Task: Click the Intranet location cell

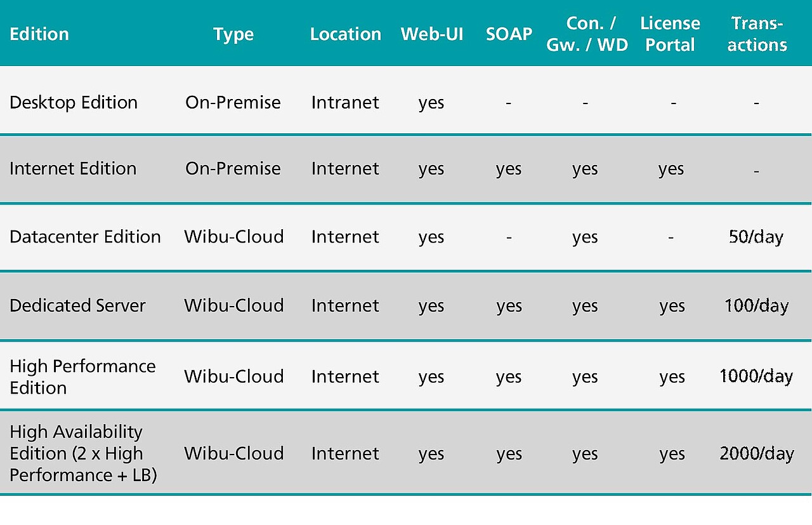Action: [345, 102]
